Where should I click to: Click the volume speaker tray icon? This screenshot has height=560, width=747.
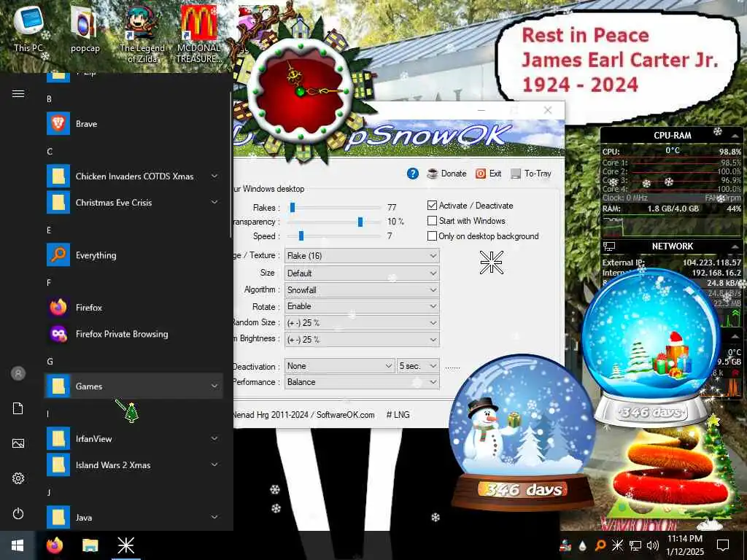click(653, 545)
